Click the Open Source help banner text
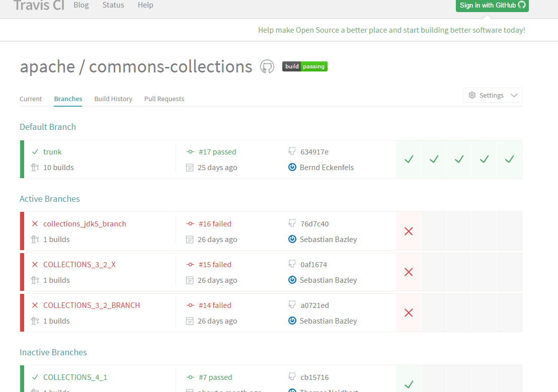 point(391,30)
